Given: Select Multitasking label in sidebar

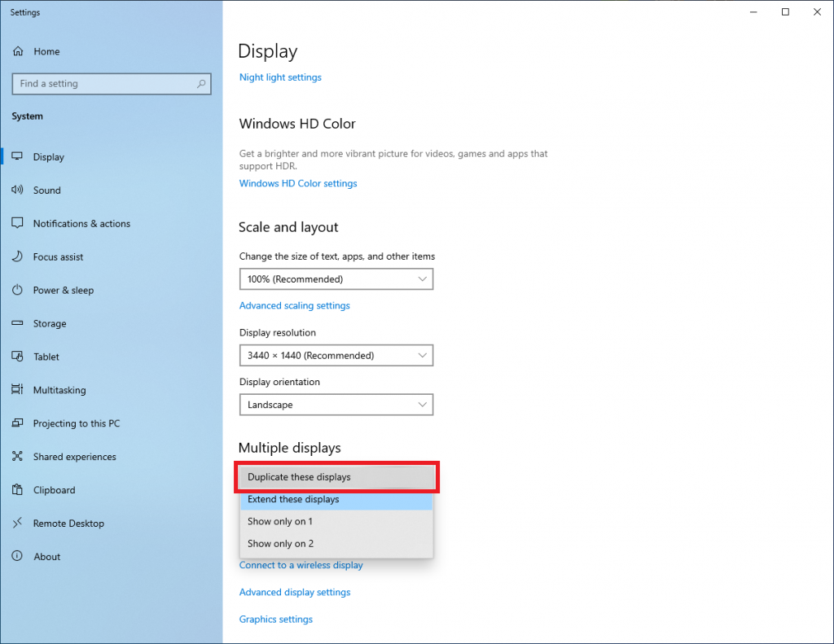Looking at the screenshot, I should click(x=59, y=390).
